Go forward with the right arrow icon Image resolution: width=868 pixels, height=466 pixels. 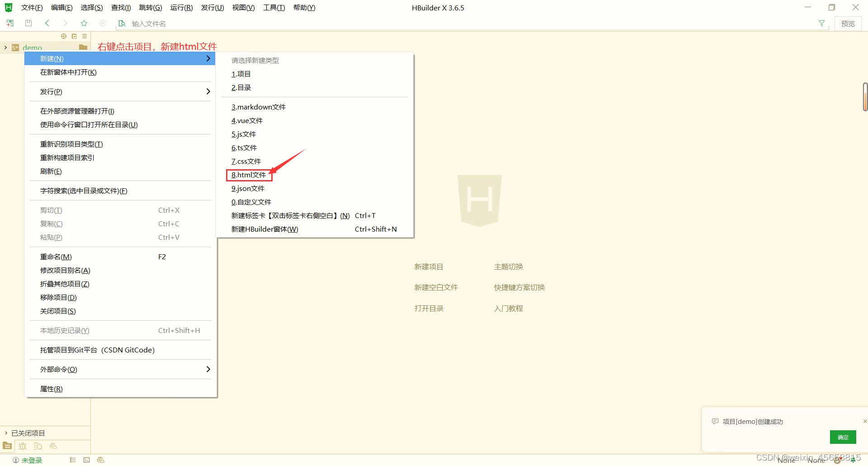pyautogui.click(x=66, y=23)
